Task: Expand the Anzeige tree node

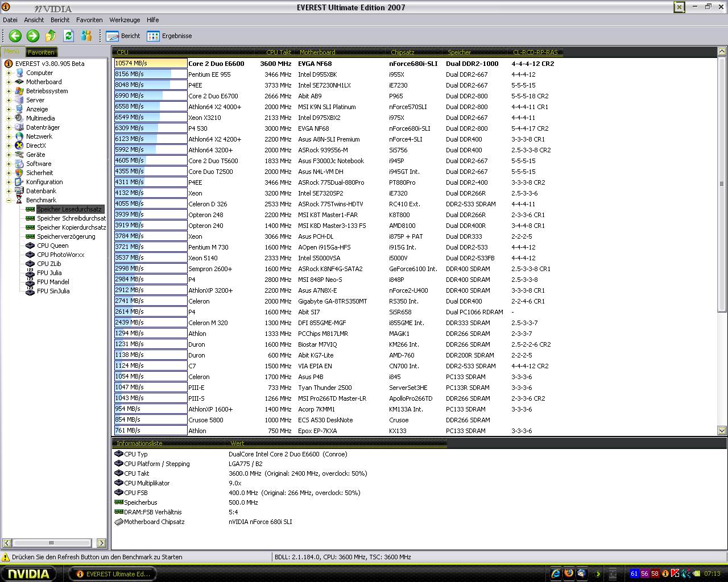Action: point(9,109)
